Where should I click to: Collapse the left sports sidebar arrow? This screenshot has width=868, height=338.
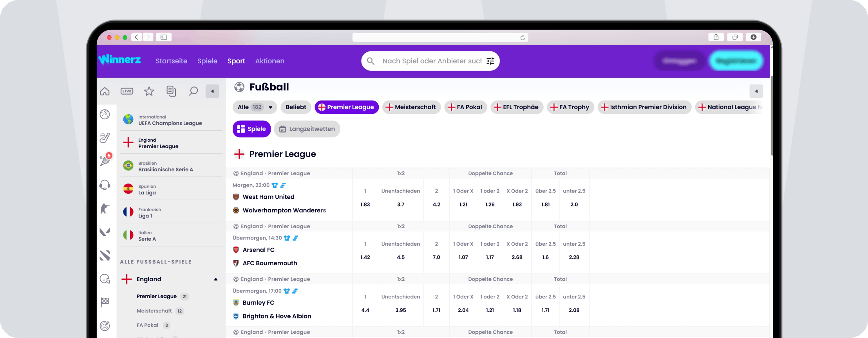tap(212, 91)
